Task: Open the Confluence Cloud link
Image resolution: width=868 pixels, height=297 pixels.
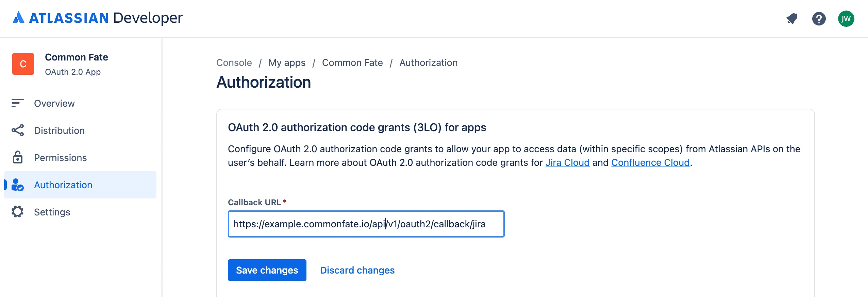Action: click(x=650, y=162)
